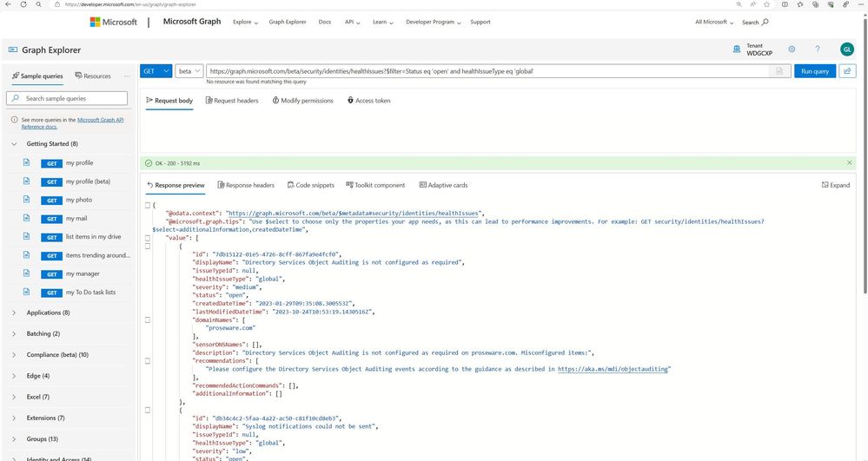Open the Toolkit component tab
Viewport: 868px width, 461px height.
(375, 185)
